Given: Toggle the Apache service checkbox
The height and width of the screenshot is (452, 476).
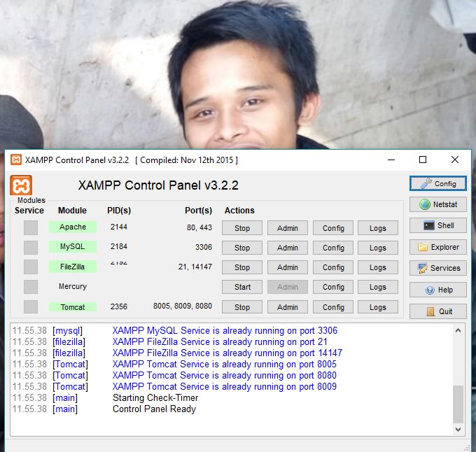Looking at the screenshot, I should coord(31,227).
